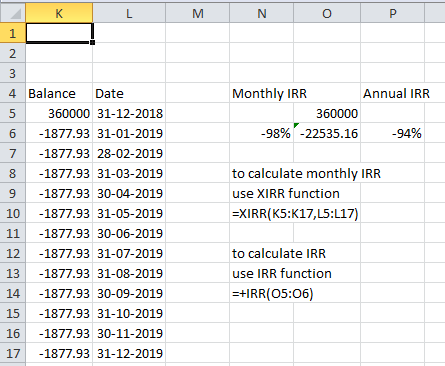
Task: Select the date 28-02-2019 cell
Action: click(129, 153)
